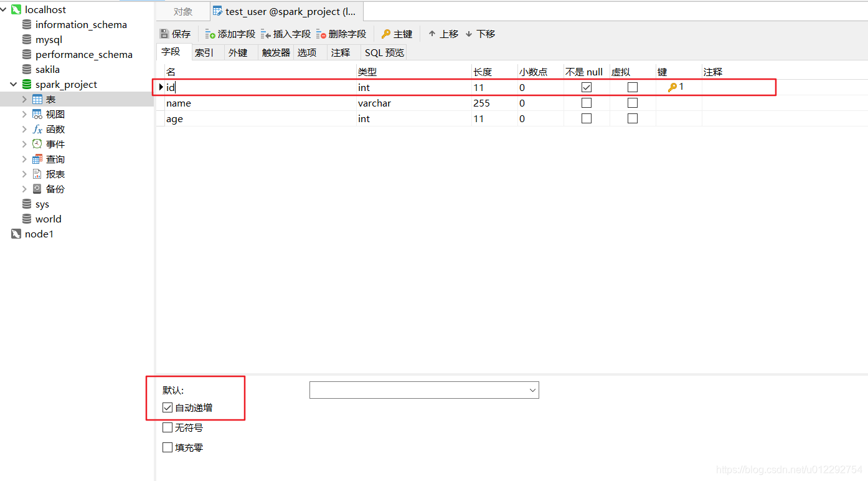Click the tables (表) grid icon
The height and width of the screenshot is (481, 868).
coord(37,99)
